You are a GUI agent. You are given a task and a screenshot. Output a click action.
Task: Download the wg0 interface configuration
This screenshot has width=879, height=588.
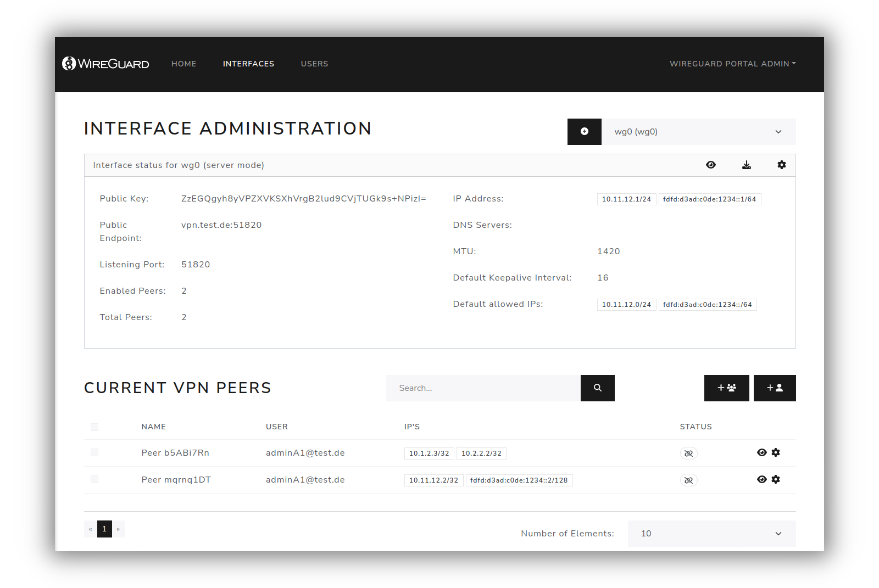pos(746,165)
